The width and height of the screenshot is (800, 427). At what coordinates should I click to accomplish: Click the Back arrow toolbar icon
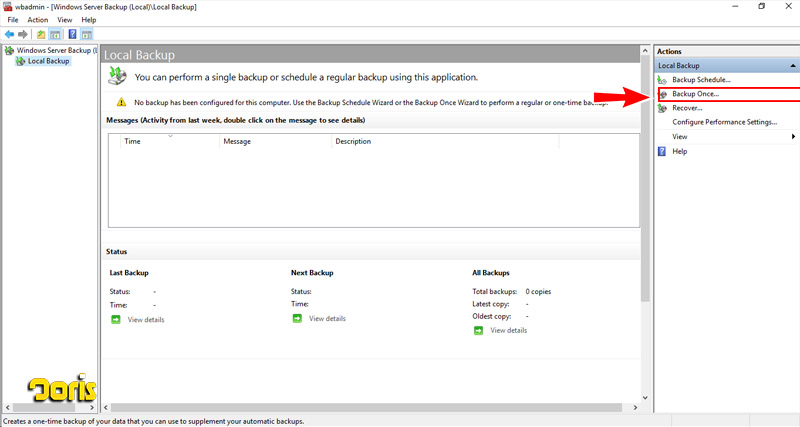pos(9,34)
